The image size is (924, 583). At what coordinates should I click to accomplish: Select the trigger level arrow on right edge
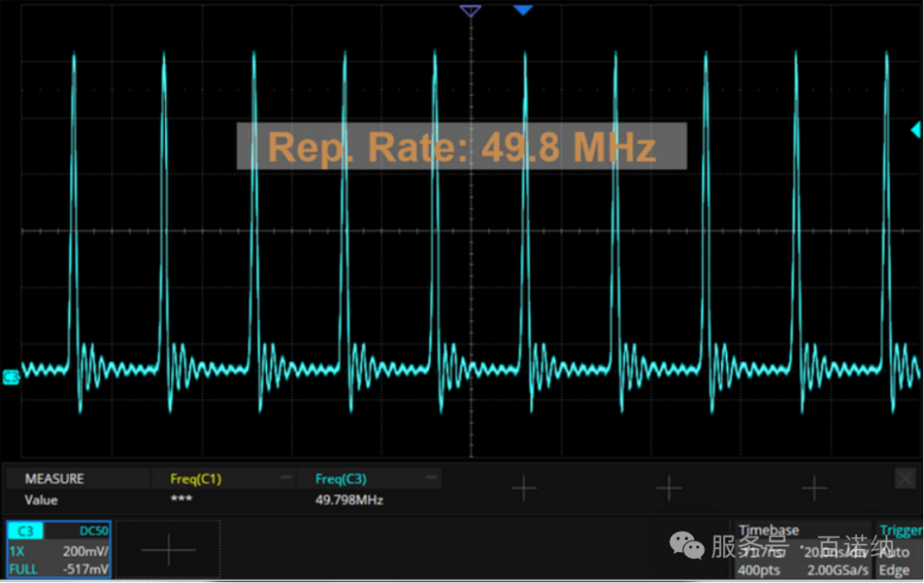(915, 130)
